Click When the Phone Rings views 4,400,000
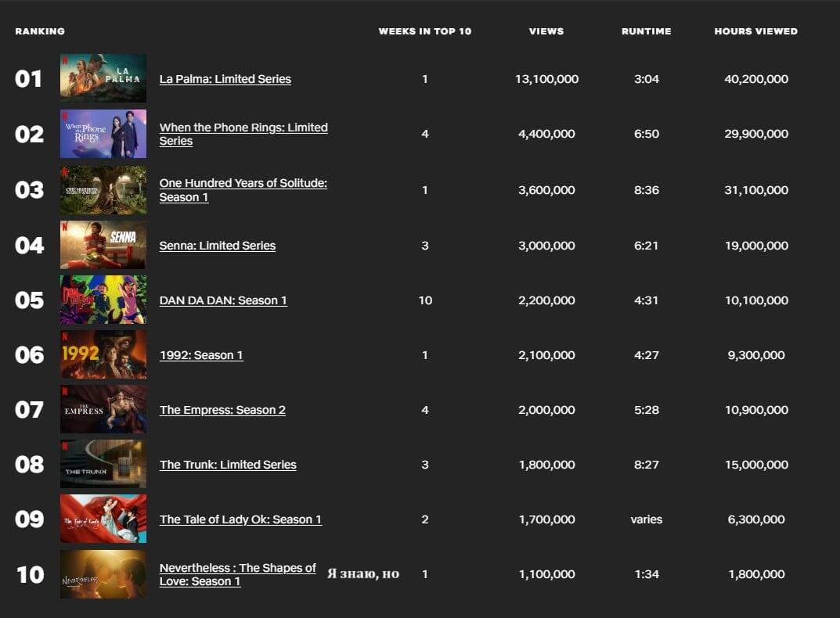This screenshot has width=840, height=618. 546,134
